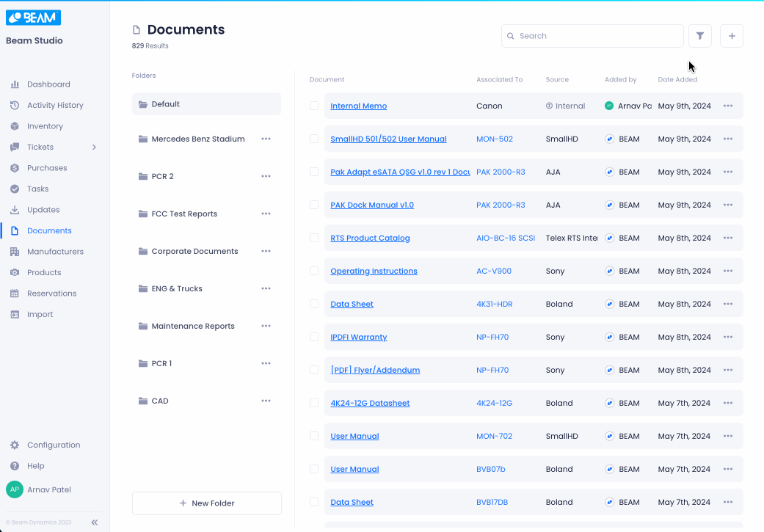Click the Dashboard bar chart icon

(15, 84)
